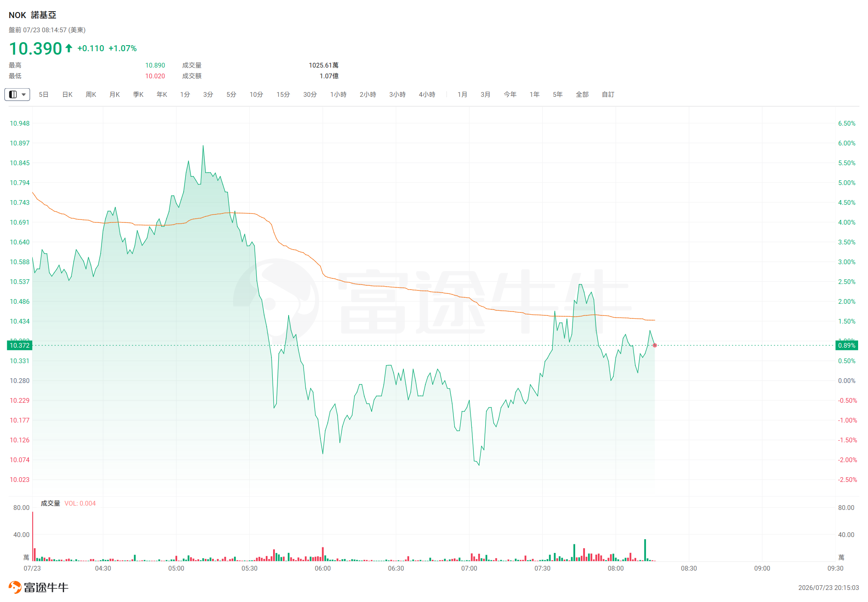Click the price change +0.110 value
This screenshot has height=602, width=868.
91,48
